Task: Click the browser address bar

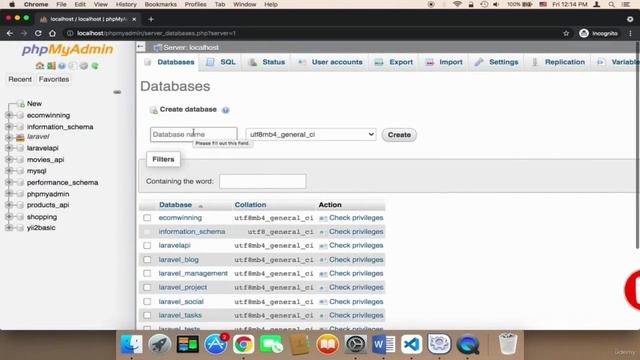Action: pyautogui.click(x=314, y=33)
